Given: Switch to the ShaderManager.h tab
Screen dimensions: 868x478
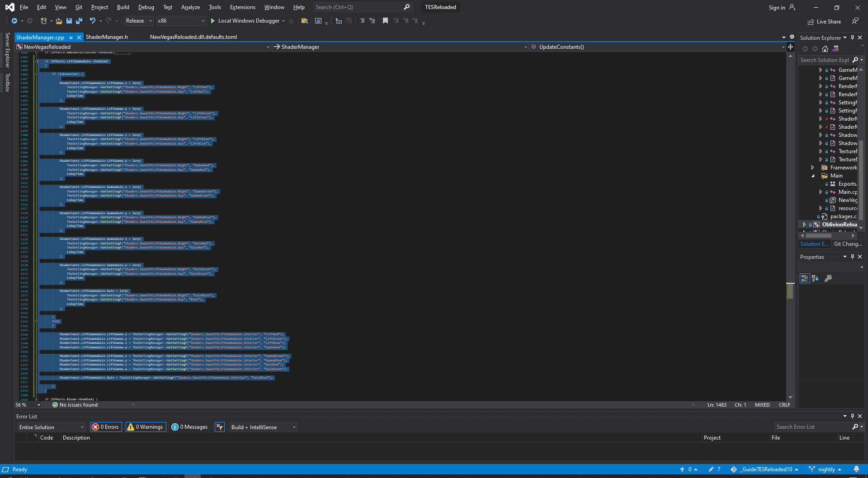Looking at the screenshot, I should 107,37.
